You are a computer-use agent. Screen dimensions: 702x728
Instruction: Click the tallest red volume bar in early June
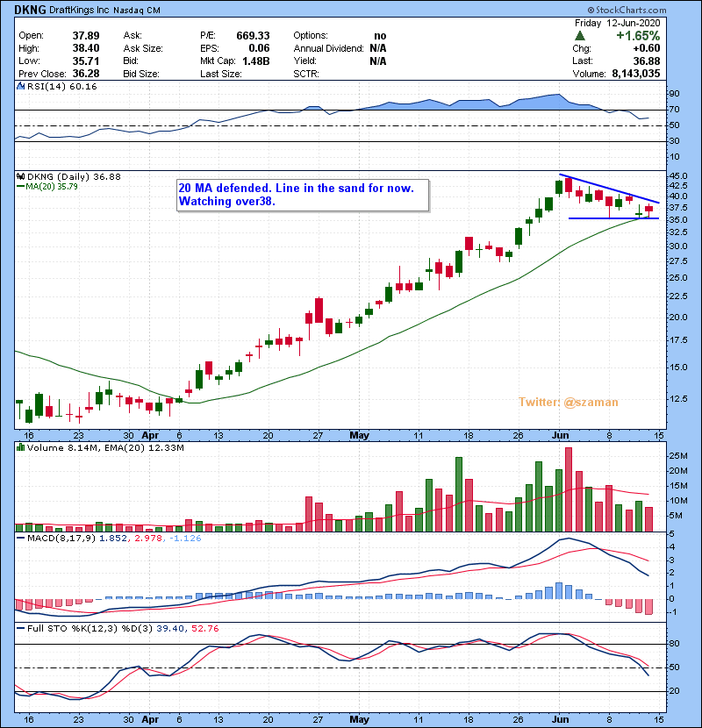pos(569,489)
